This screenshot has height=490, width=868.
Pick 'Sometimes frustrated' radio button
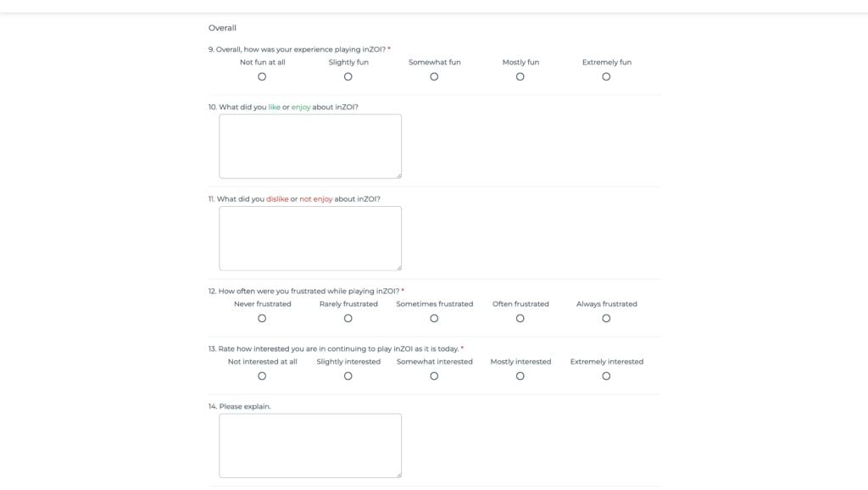coord(434,319)
